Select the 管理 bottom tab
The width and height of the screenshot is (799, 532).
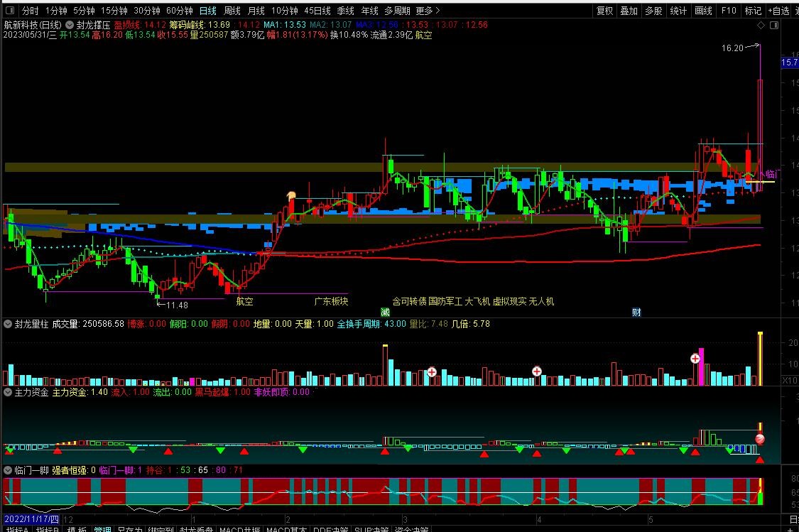102,529
